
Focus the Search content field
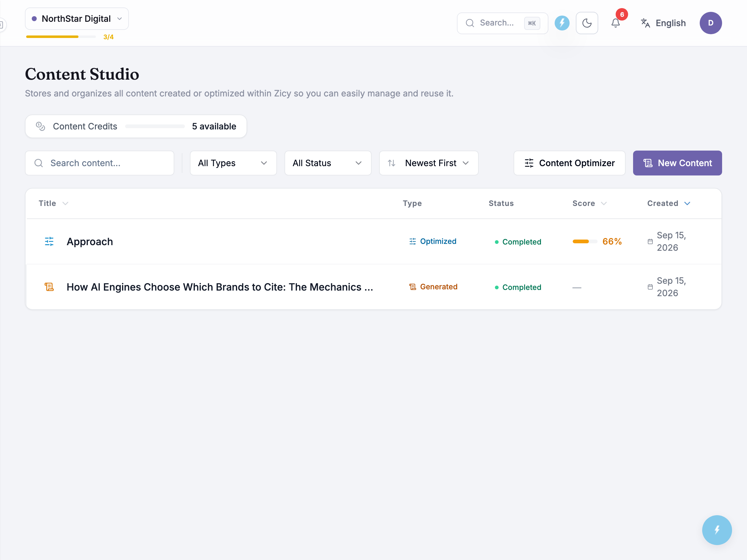click(x=100, y=163)
